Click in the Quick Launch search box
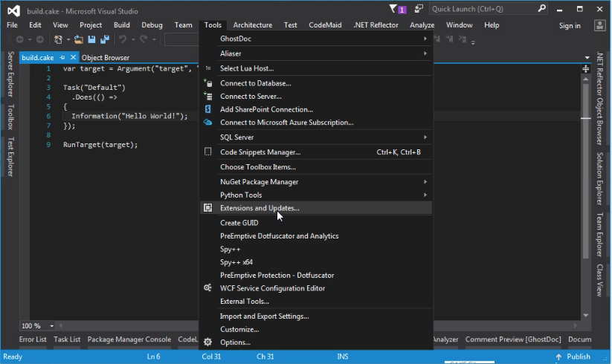Image resolution: width=612 pixels, height=364 pixels. [x=482, y=9]
